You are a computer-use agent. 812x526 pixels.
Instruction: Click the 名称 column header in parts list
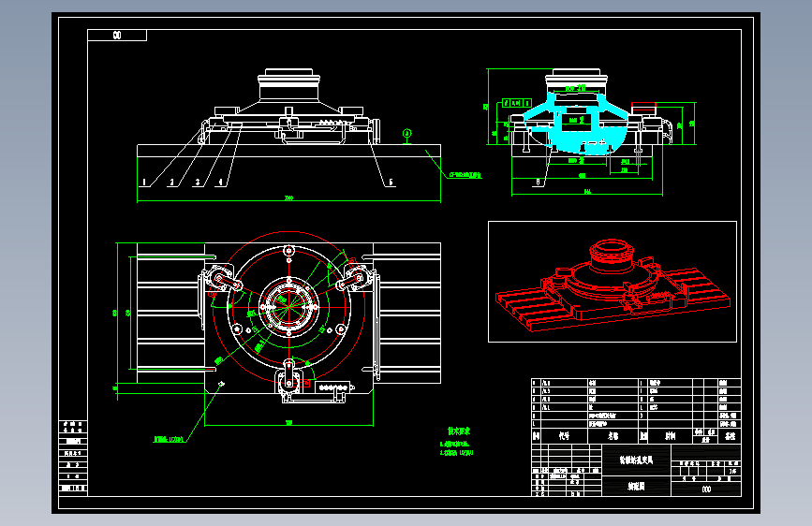pos(613,436)
